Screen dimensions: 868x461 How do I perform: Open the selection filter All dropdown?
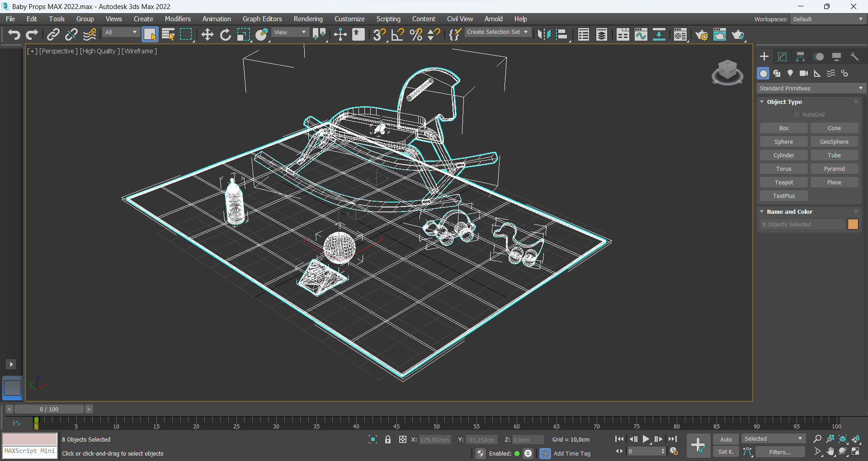(121, 33)
